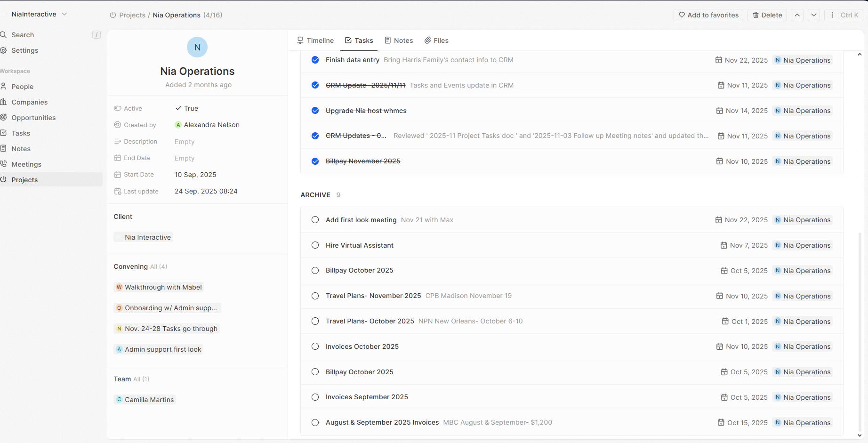Click the Search magnifier icon in sidebar
The image size is (868, 443).
(x=3, y=35)
